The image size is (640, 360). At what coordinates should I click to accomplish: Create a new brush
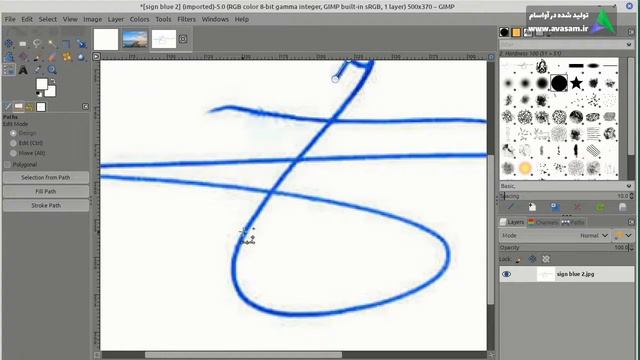[532, 207]
